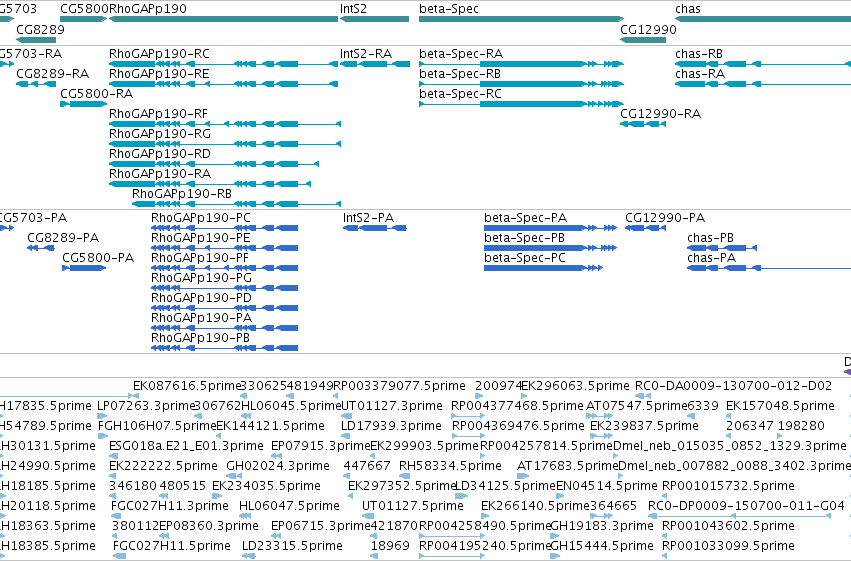Select transcript RhoGAPp190-RG label
851x561 pixels.
click(x=160, y=134)
